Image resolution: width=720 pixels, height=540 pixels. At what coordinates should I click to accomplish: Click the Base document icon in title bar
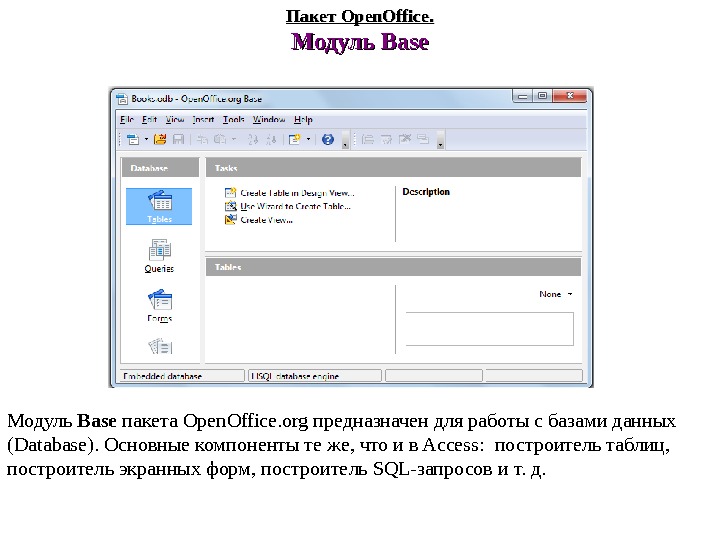[122, 99]
